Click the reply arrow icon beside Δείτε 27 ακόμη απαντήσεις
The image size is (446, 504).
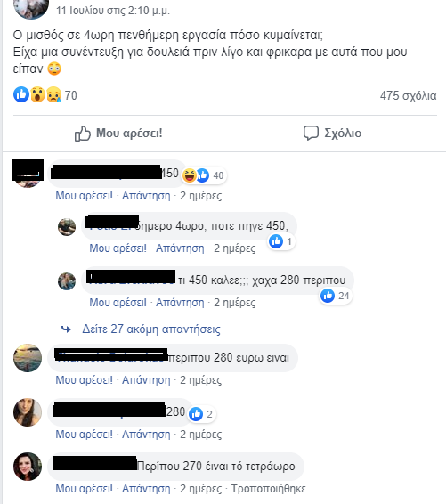click(66, 329)
